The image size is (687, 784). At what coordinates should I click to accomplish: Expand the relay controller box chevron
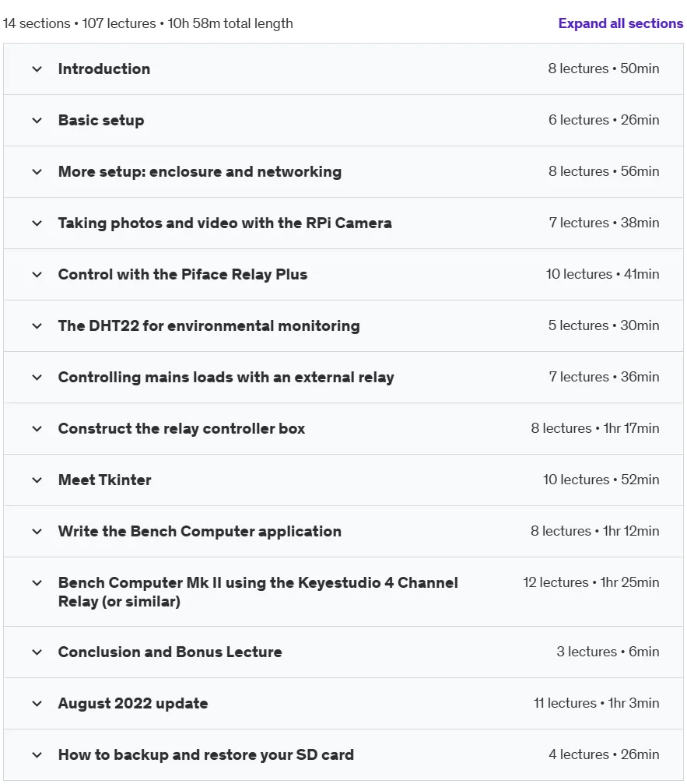point(37,429)
